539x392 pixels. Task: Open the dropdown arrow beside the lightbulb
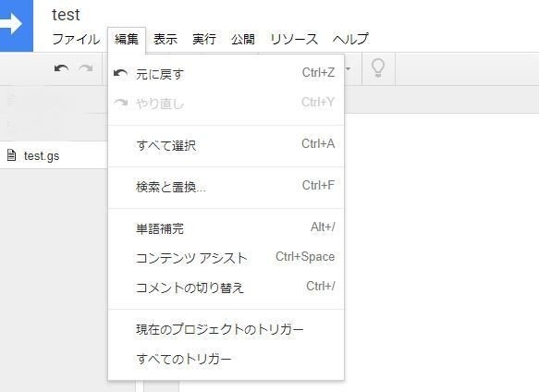coord(349,69)
